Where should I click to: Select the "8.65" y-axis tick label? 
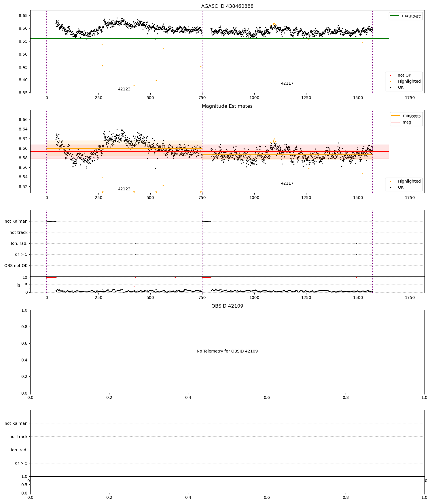point(22,16)
